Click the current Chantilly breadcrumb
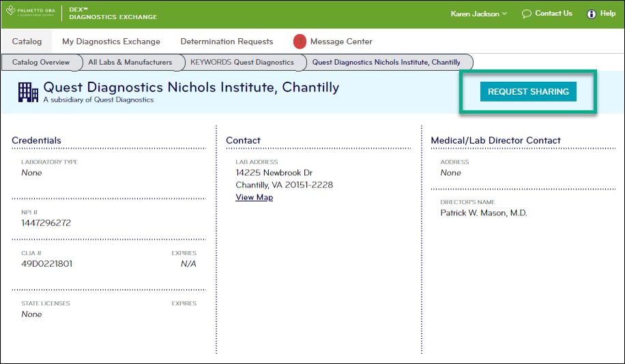Image resolution: width=625 pixels, height=364 pixels. (x=386, y=63)
